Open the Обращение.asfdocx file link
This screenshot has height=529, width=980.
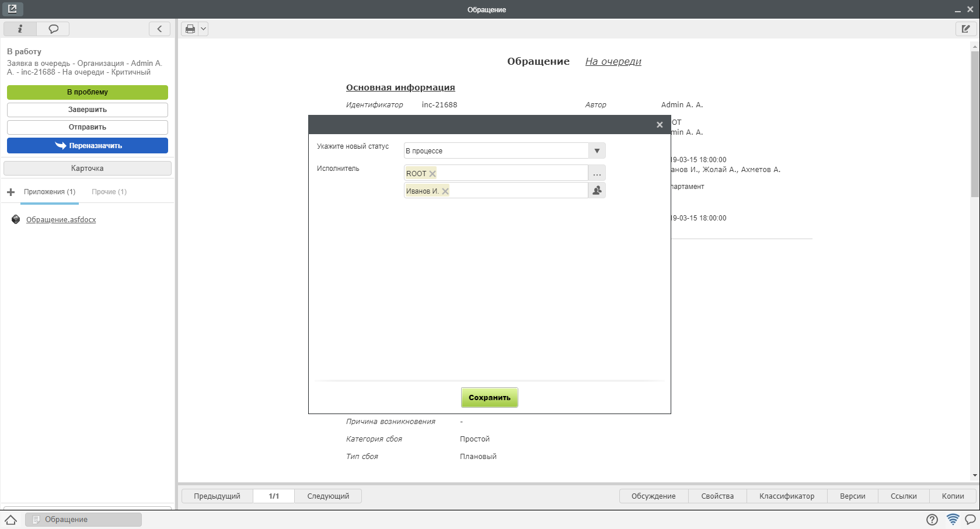[x=61, y=220]
